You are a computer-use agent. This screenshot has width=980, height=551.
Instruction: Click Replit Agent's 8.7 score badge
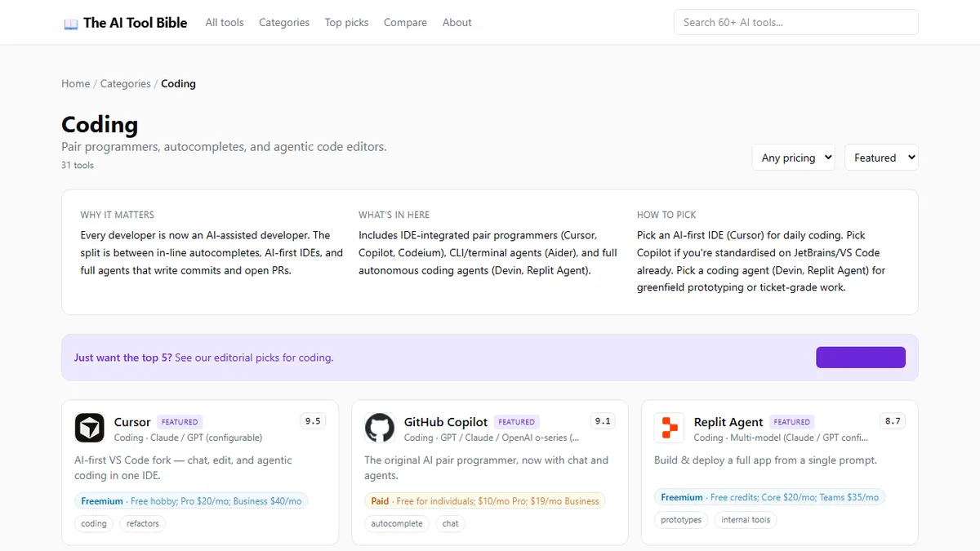[x=893, y=421]
